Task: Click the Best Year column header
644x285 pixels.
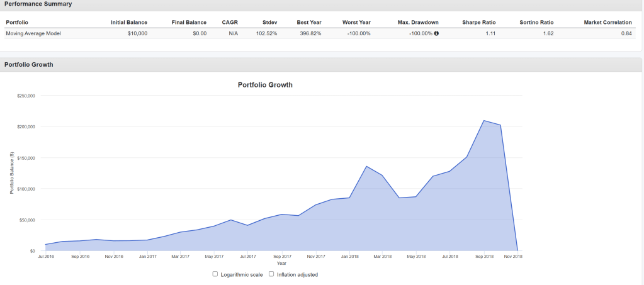Action: point(308,23)
